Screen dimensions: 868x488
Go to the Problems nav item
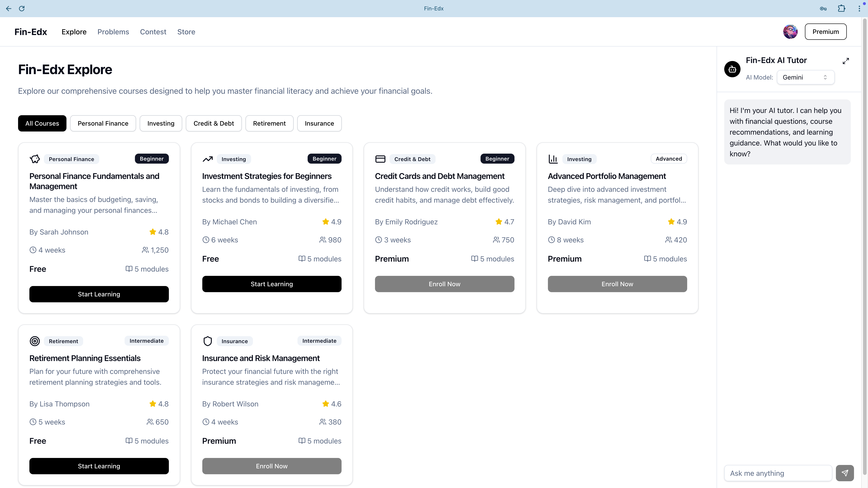pos(113,32)
